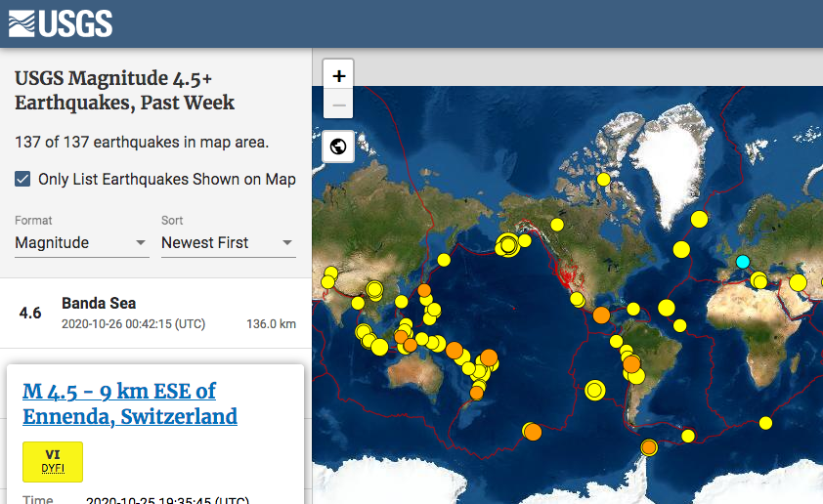Screen dimensions: 823x504
Task: Click the cyan earthquake marker in Europe
Action: click(x=743, y=262)
